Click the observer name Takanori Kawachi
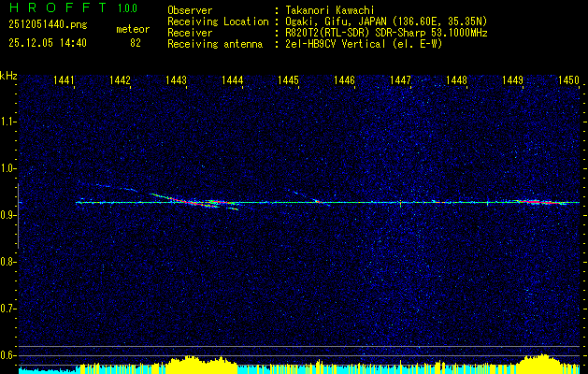This screenshot has height=374, width=588. pos(328,11)
